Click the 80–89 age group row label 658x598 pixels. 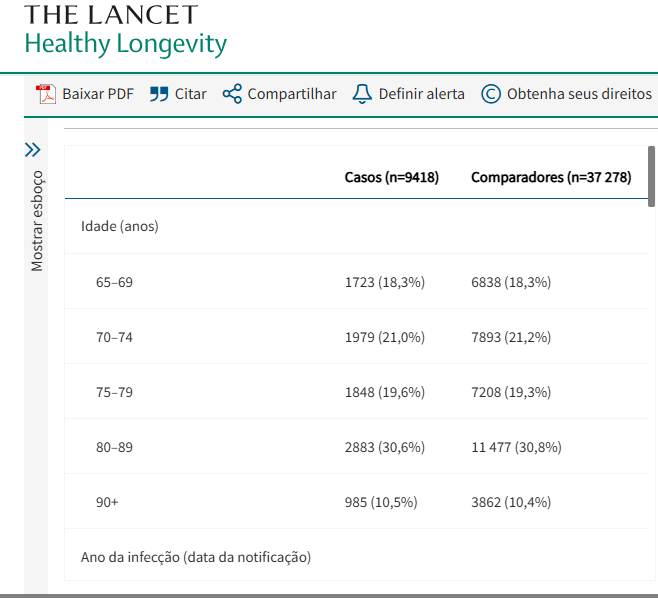[x=114, y=447]
